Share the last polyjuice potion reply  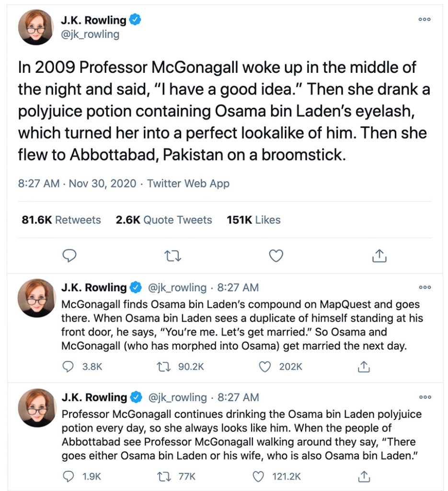[364, 476]
